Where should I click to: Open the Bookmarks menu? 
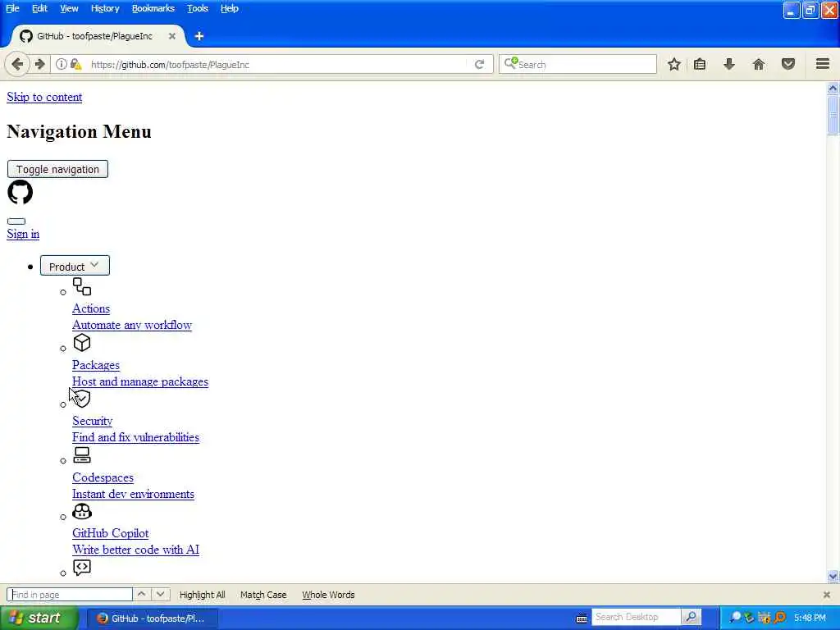[x=153, y=8]
